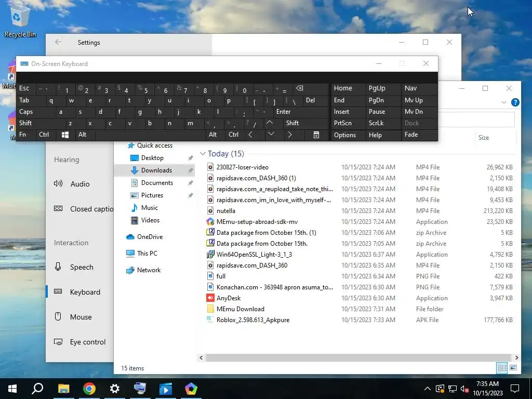Viewport: 532px width, 399px height.
Task: Click scrollbar right arrow in File Explorer
Action: point(516,357)
